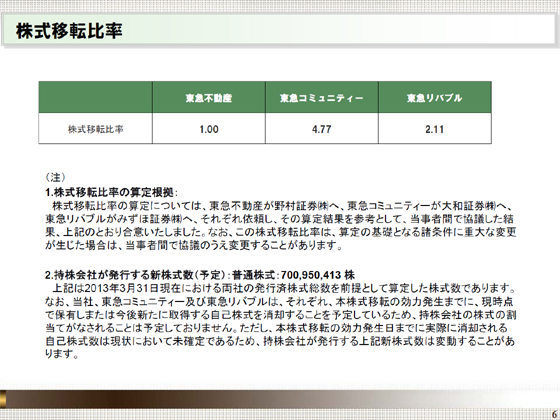Viewport: 560px width, 420px height.
Task: Select the 東急不動産 column header
Action: (x=209, y=98)
